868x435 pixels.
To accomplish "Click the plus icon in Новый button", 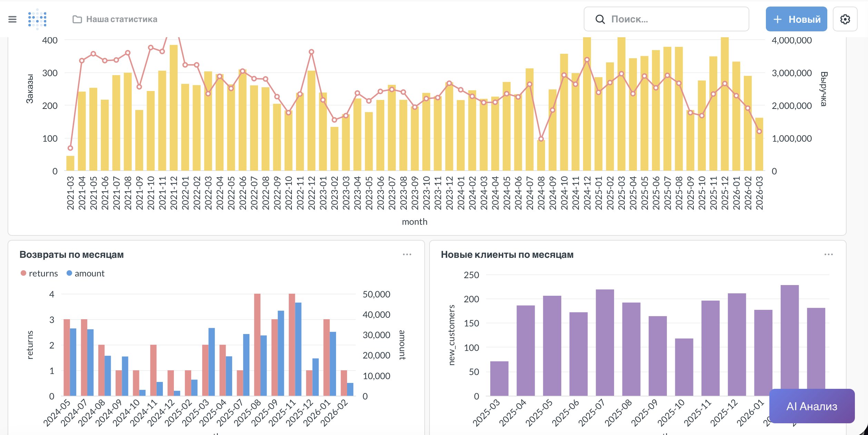I will 778,19.
